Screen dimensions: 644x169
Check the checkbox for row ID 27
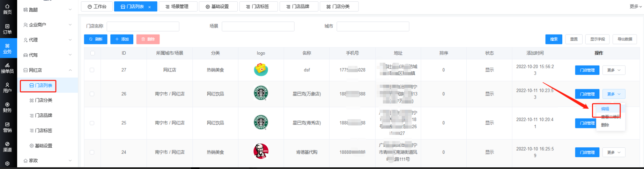(92, 70)
